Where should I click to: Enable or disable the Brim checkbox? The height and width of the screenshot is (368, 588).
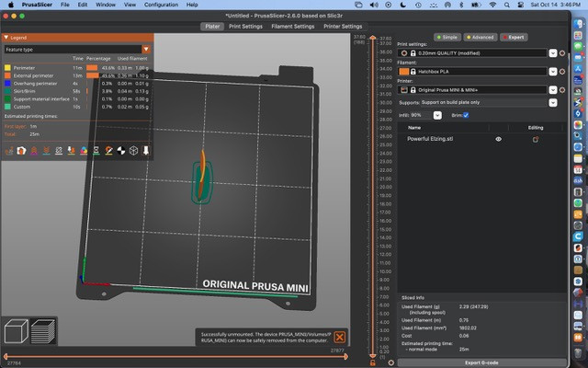466,115
